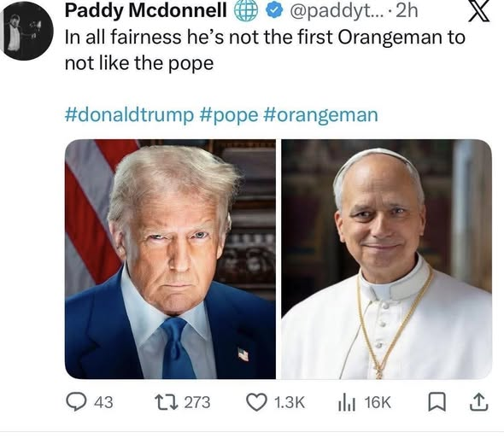Open the right photo of man in white

[387, 259]
